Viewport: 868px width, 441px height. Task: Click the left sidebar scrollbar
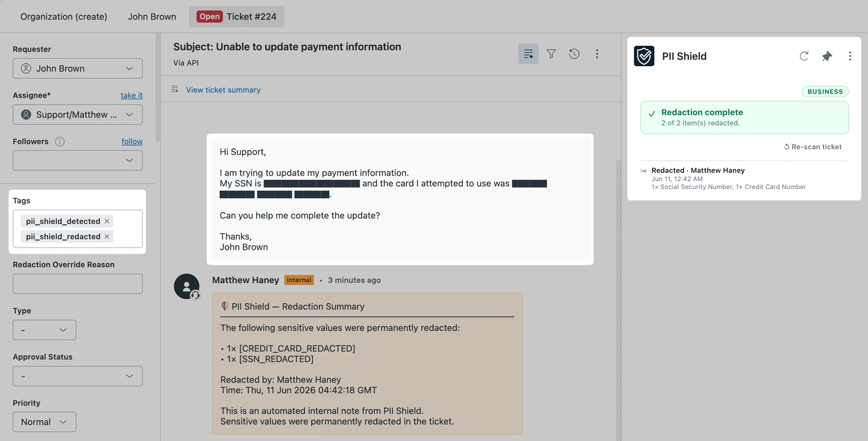(x=158, y=87)
